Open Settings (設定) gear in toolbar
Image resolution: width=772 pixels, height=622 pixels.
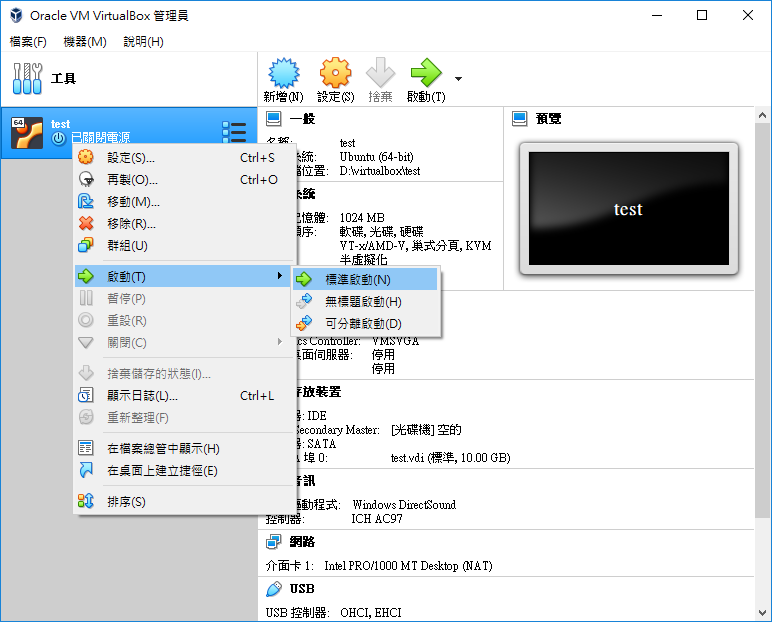click(x=335, y=73)
